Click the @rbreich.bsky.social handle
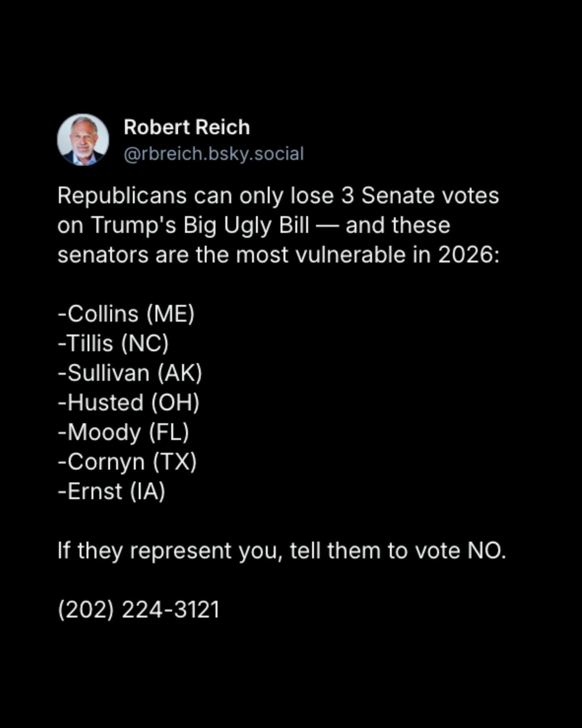Image resolution: width=582 pixels, height=728 pixels. click(213, 154)
